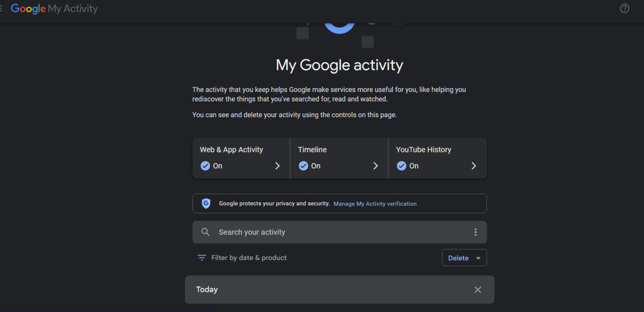Click the Search your activity field
This screenshot has height=312, width=644.
(293, 232)
